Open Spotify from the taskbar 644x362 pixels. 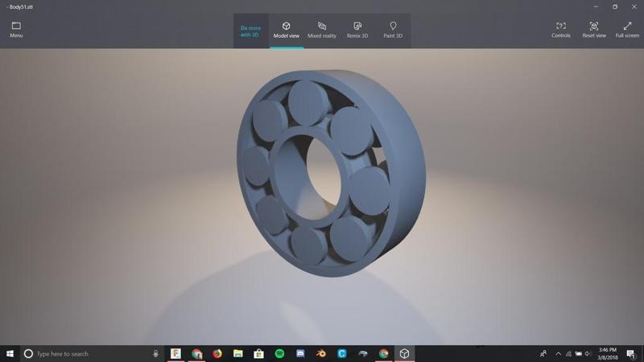279,353
